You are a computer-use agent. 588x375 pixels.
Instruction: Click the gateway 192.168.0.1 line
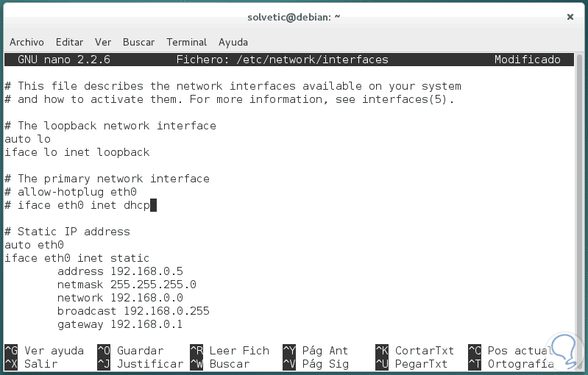click(120, 324)
